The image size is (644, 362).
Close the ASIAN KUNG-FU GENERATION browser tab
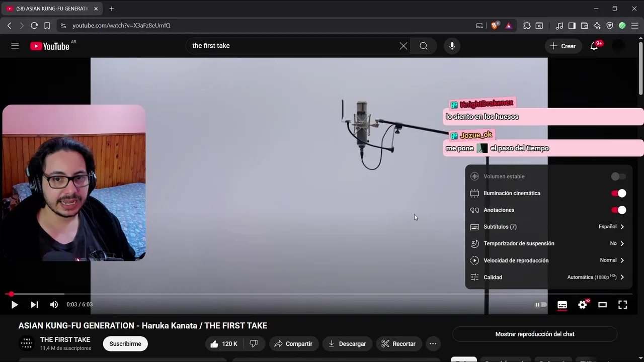pos(96,9)
